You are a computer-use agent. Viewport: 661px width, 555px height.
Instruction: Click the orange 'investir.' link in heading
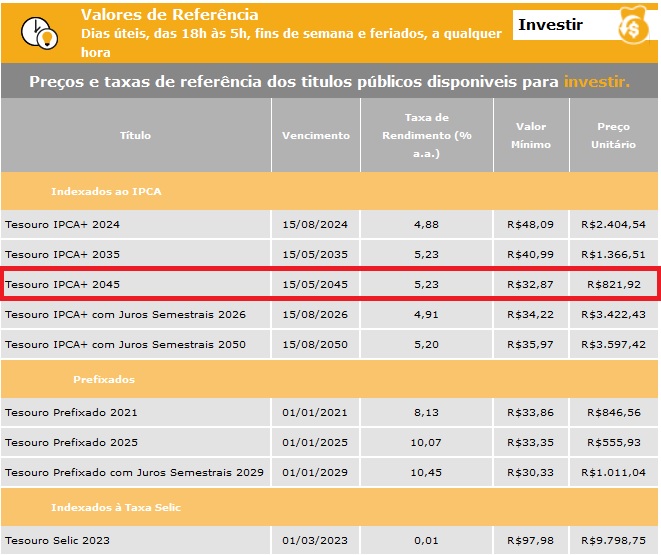point(596,81)
